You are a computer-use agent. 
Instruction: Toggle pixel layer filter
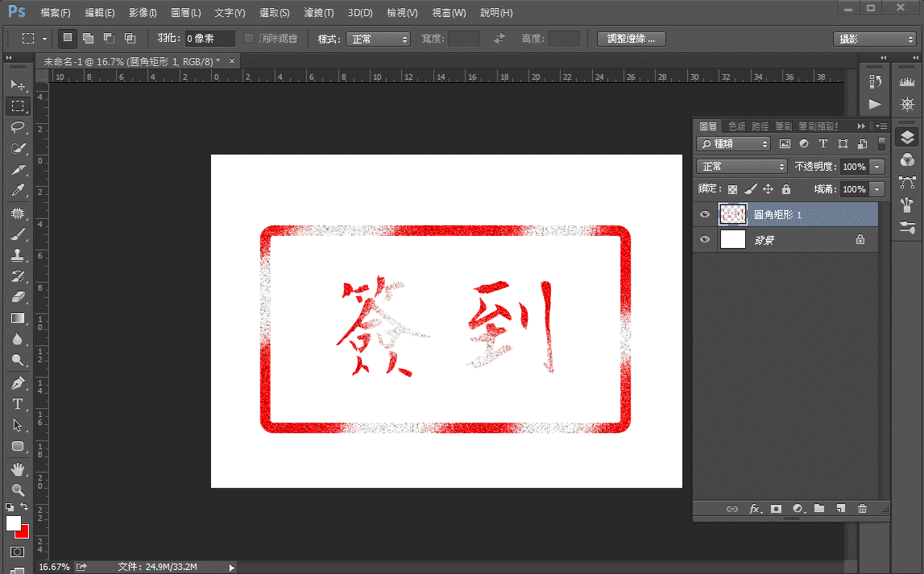tap(785, 143)
